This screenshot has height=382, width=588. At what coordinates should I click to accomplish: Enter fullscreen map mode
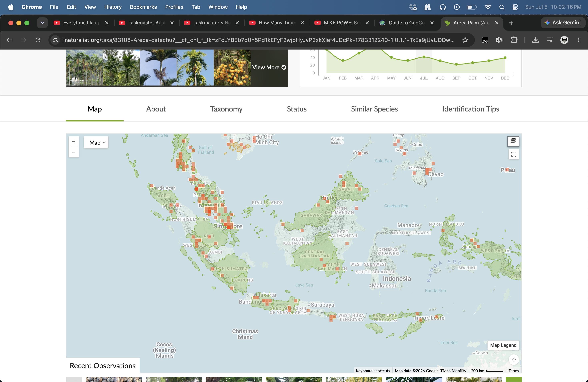click(514, 154)
